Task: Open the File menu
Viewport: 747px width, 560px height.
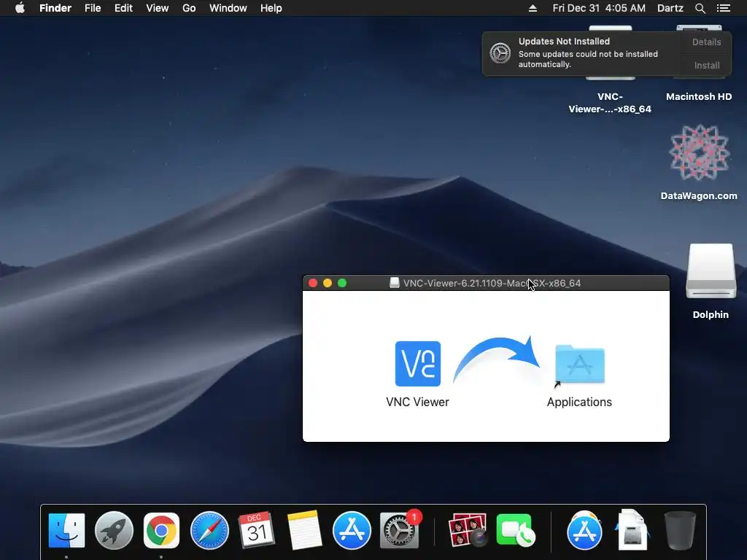Action: [93, 8]
